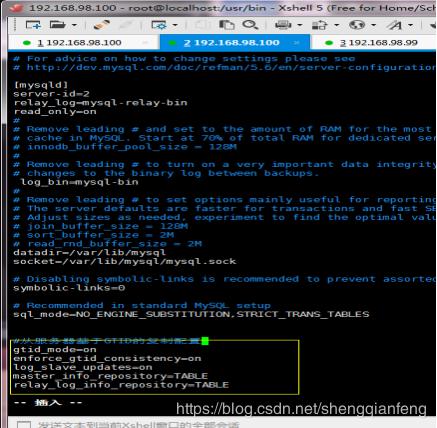Screen dimensions: 437x428
Task: Click the dev.mysql.com URL comment line
Action: 224,67
